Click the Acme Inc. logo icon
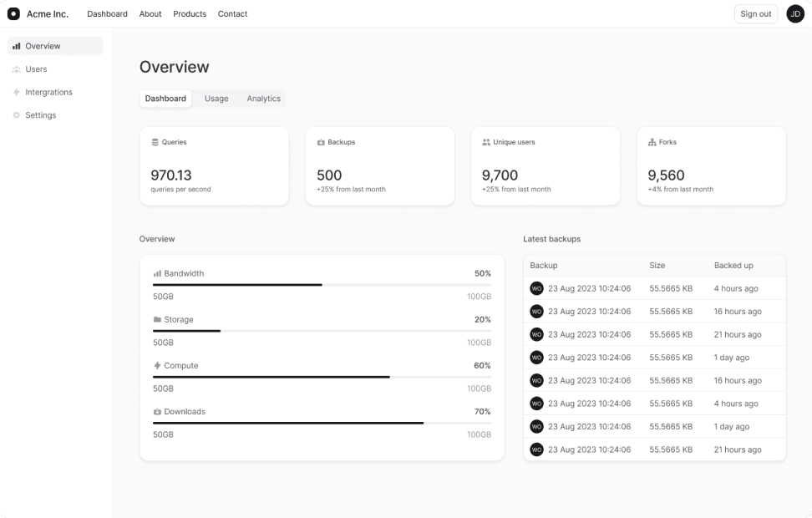Viewport: 812px width, 518px height. (x=13, y=14)
